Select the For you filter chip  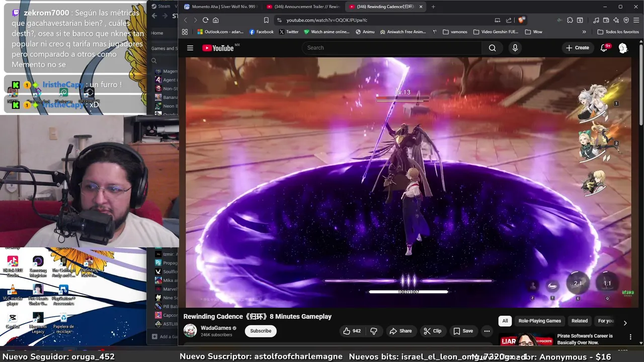pos(606,321)
